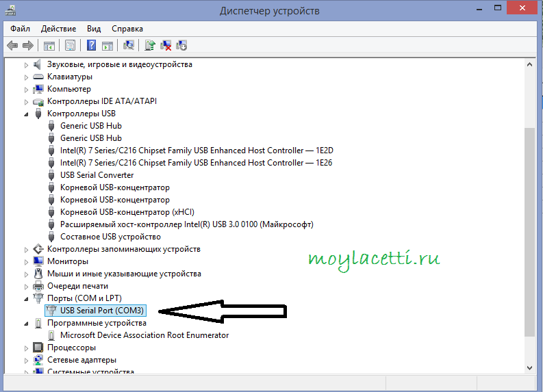Image resolution: width=543 pixels, height=392 pixels.
Task: Expand the Мониторы category
Action: [x=27, y=261]
